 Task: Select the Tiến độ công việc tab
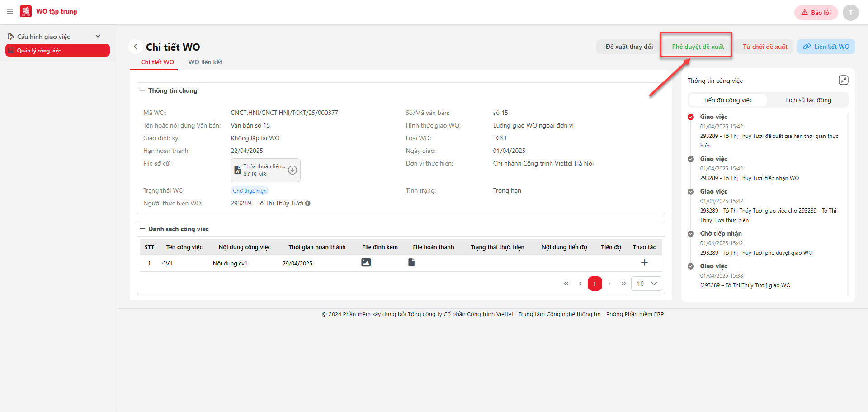(x=728, y=100)
